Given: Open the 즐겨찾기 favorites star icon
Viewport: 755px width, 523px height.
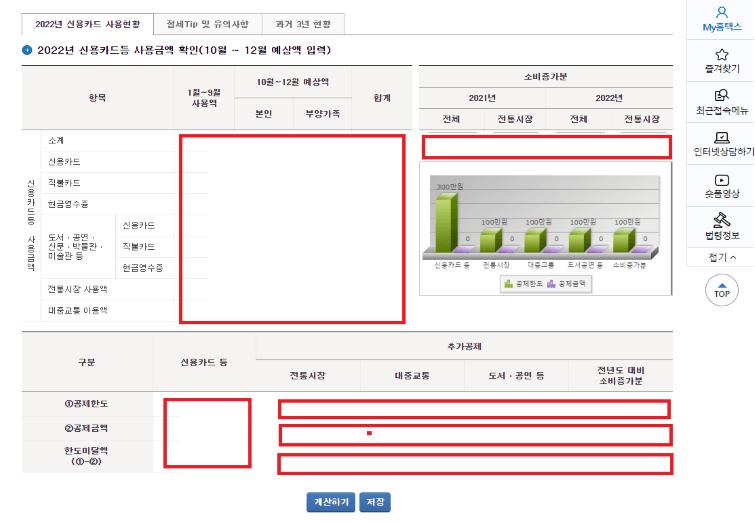Looking at the screenshot, I should coord(721,61).
